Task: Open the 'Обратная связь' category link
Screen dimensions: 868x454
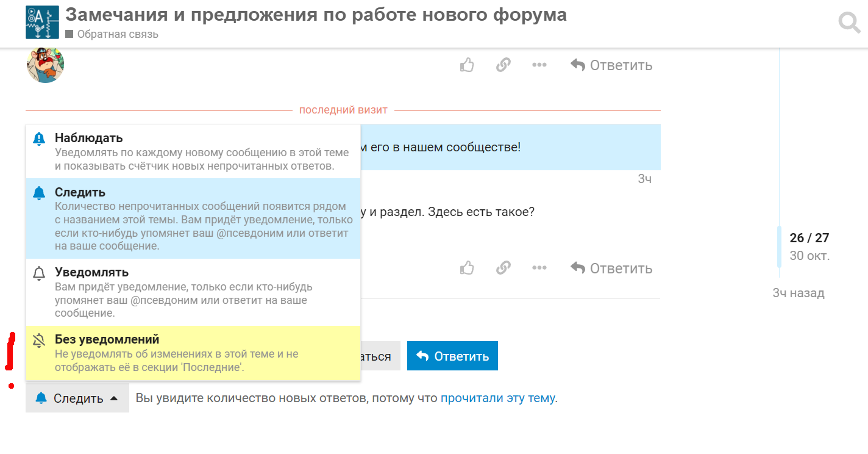Action: pos(117,34)
